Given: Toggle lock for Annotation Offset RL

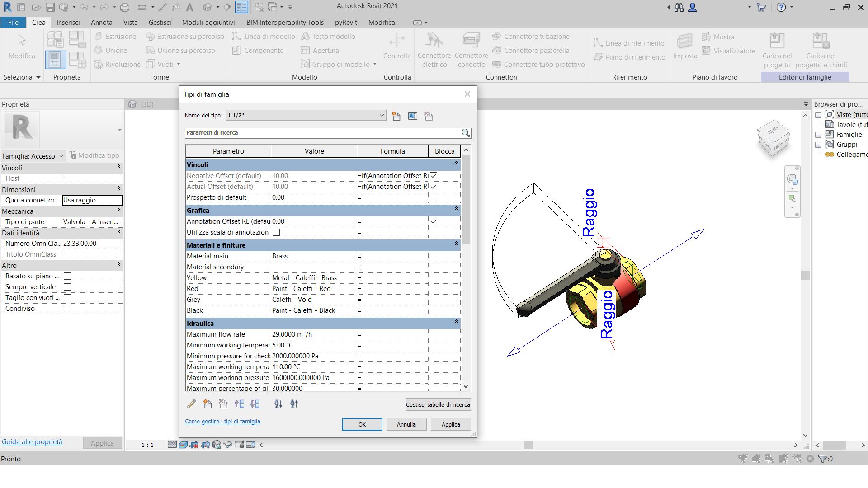Looking at the screenshot, I should 434,221.
